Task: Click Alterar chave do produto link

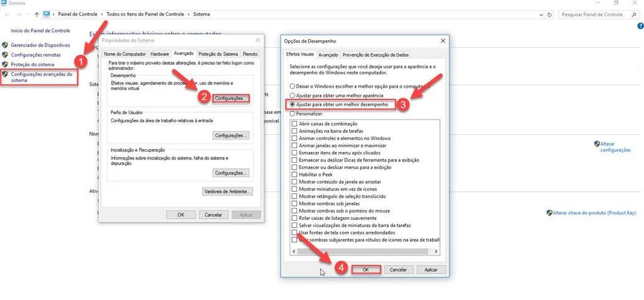Action: tap(594, 213)
